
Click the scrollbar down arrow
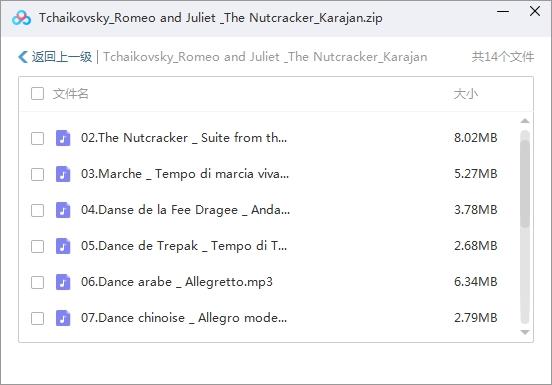[525, 332]
